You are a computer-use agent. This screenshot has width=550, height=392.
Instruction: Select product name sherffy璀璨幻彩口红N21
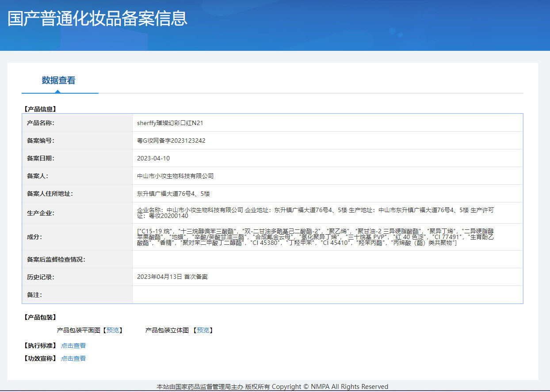tap(170, 123)
